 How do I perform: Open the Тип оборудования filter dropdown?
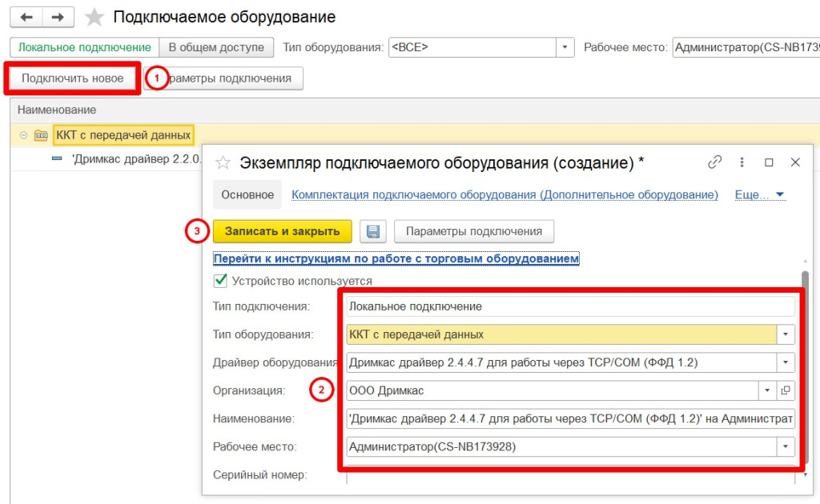tap(566, 47)
